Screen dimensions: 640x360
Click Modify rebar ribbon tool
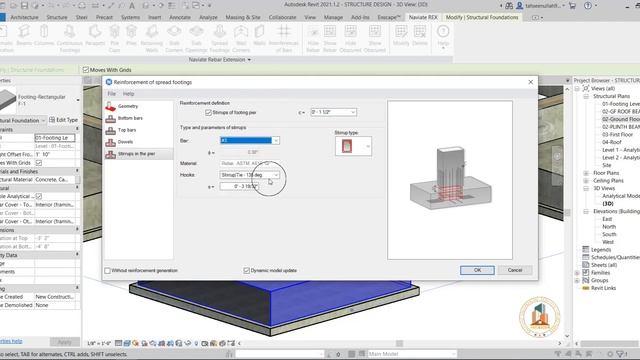point(401,36)
